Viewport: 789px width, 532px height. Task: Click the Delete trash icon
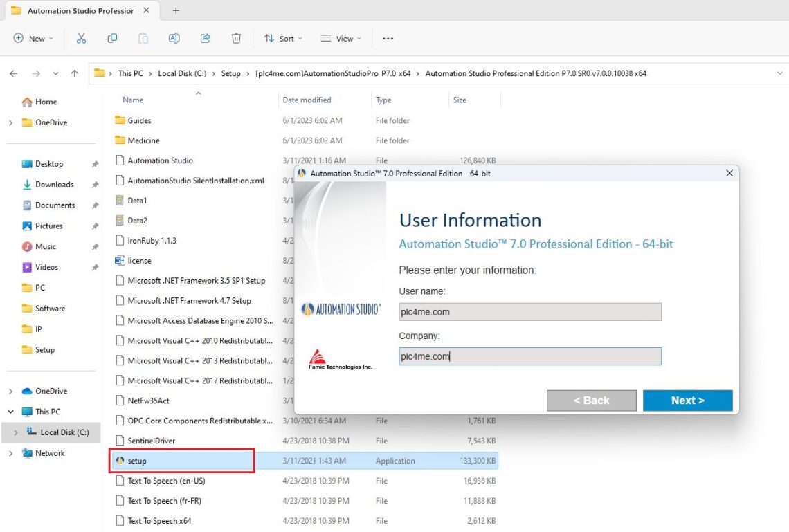tap(236, 39)
